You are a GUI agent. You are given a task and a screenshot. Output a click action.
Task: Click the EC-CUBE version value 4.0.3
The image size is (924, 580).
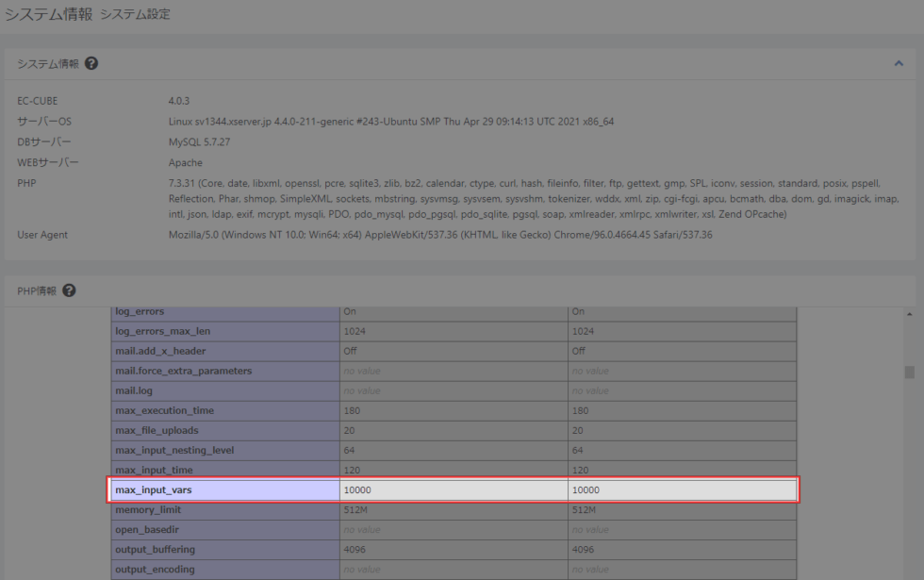pyautogui.click(x=179, y=101)
